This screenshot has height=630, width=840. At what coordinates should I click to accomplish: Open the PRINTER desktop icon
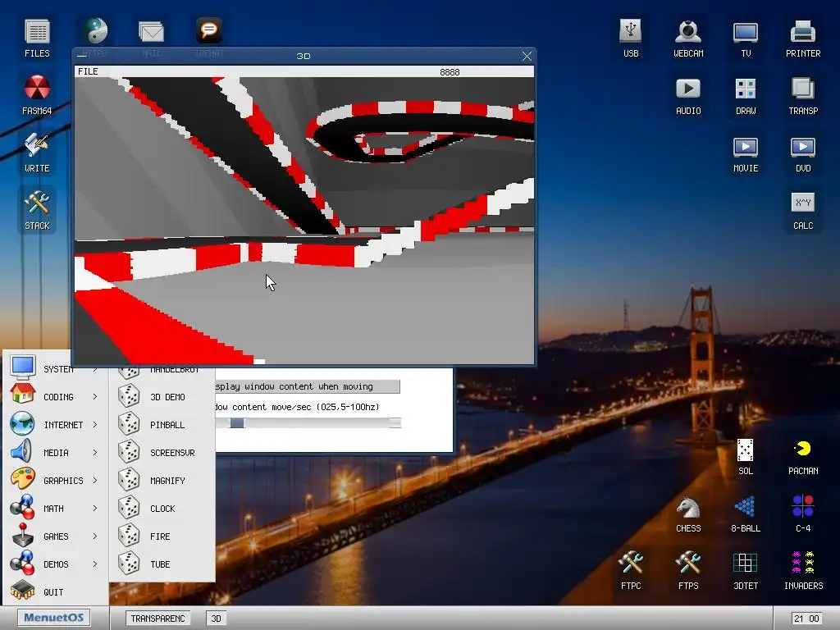point(802,38)
